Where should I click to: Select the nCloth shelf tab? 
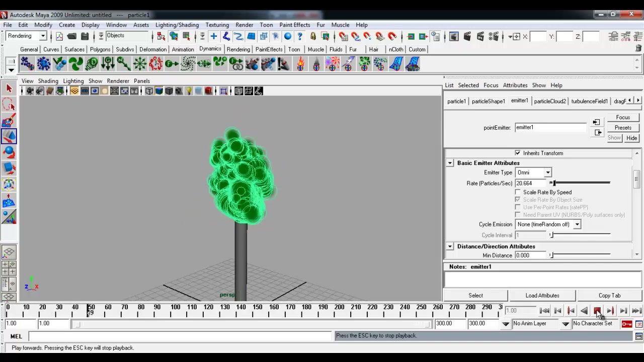point(396,49)
